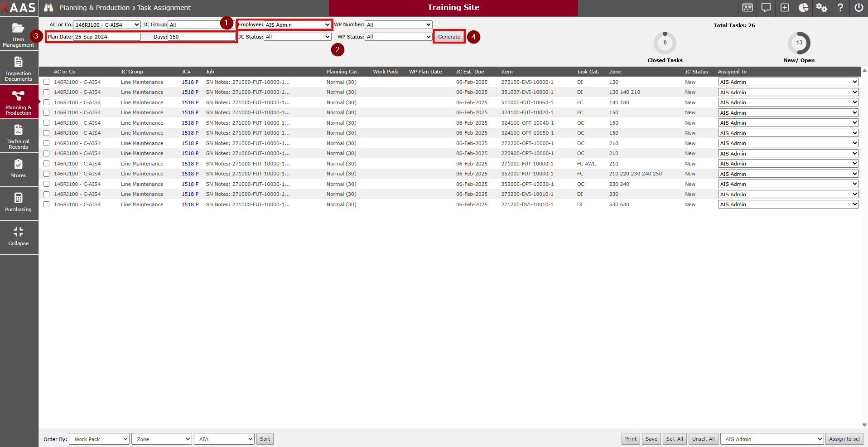Click the Assign to sel button
Image resolution: width=868 pixels, height=447 pixels.
[x=844, y=439]
